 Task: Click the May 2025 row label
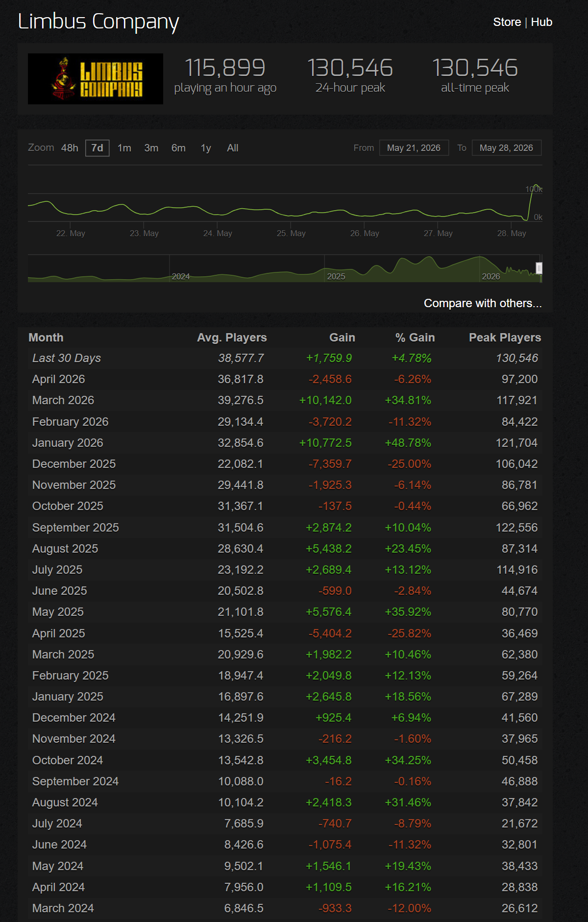(58, 612)
